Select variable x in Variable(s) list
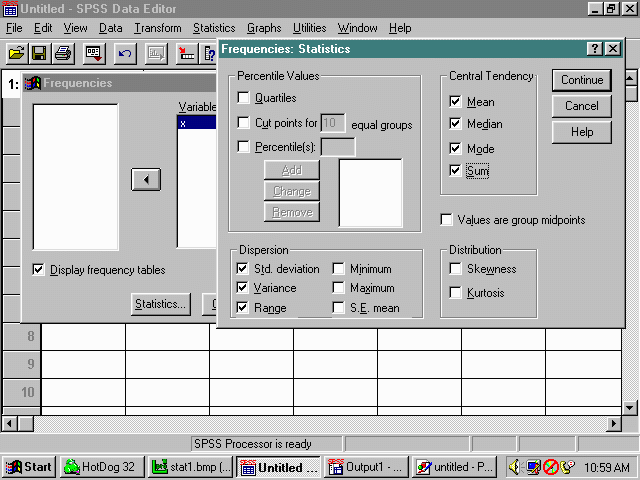Image resolution: width=640 pixels, height=480 pixels. pos(197,123)
